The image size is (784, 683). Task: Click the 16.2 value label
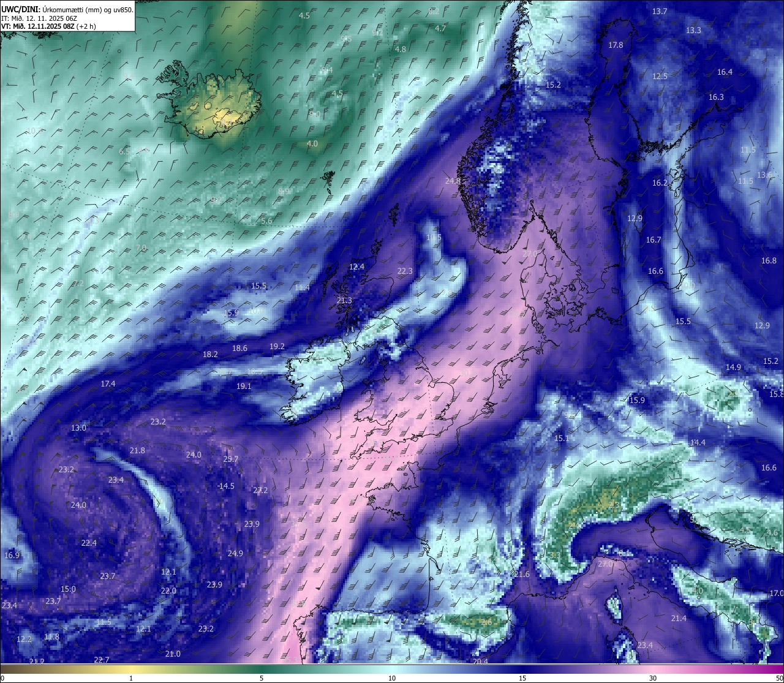tap(660, 183)
